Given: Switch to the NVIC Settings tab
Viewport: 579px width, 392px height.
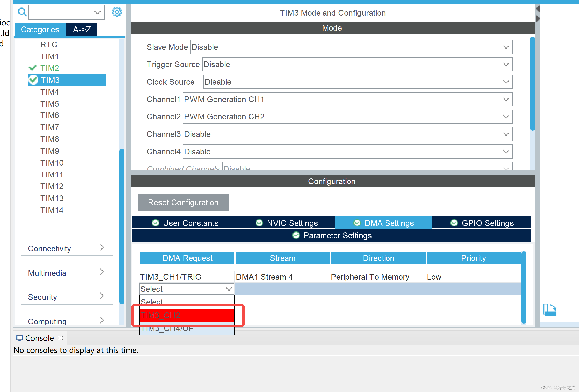Looking at the screenshot, I should point(286,223).
